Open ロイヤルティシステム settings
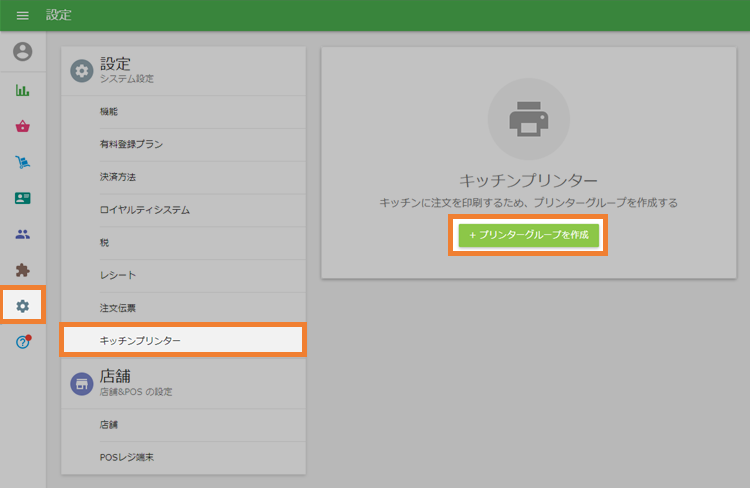Viewport: 750px width, 488px height. click(x=144, y=210)
